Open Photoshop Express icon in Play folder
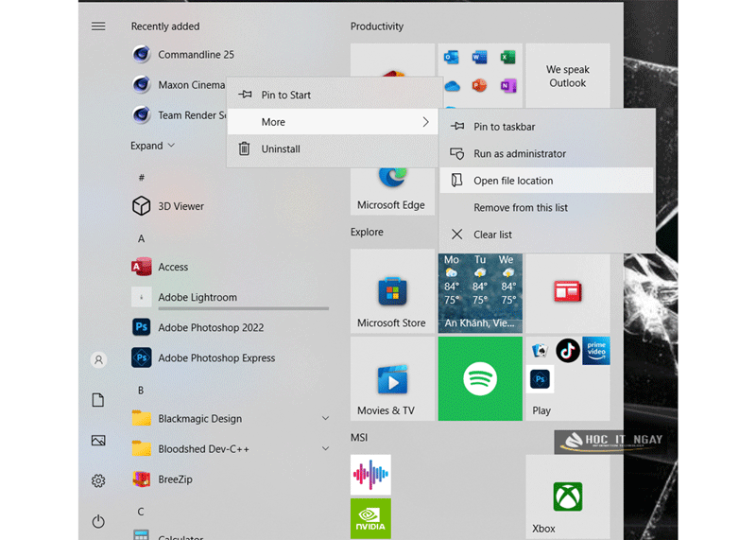 (x=540, y=379)
